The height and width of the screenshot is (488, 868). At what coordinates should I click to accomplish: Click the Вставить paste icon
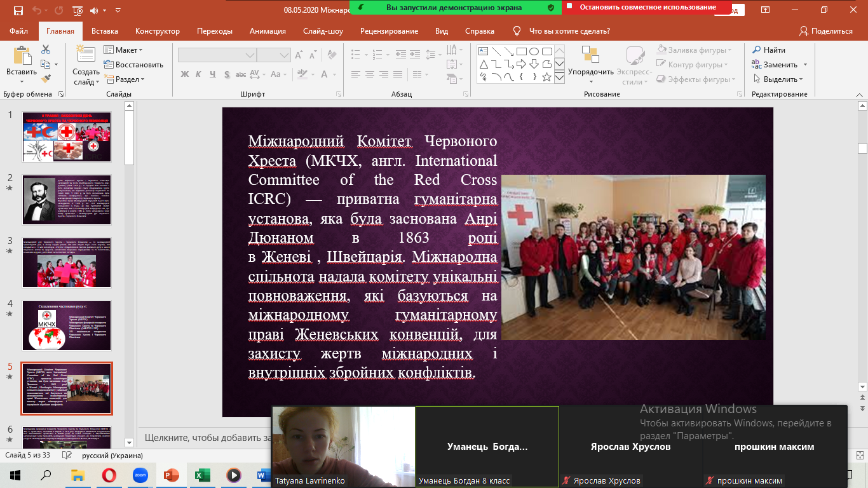coord(22,57)
